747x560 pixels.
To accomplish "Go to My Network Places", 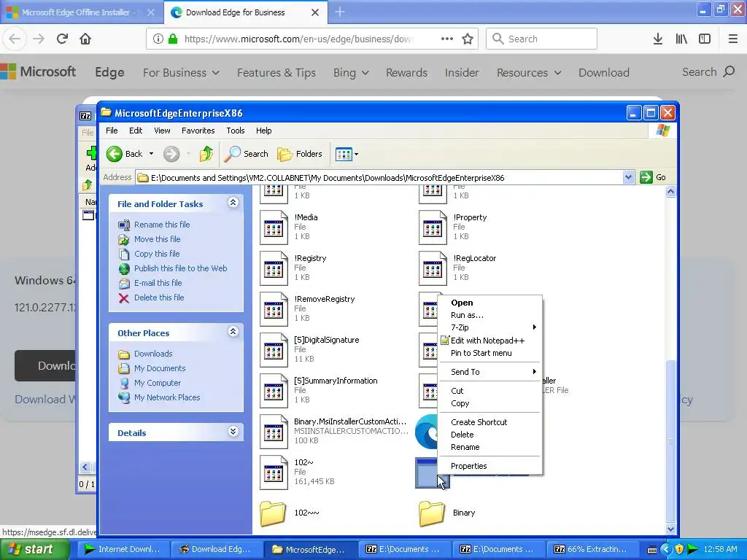I will (167, 397).
